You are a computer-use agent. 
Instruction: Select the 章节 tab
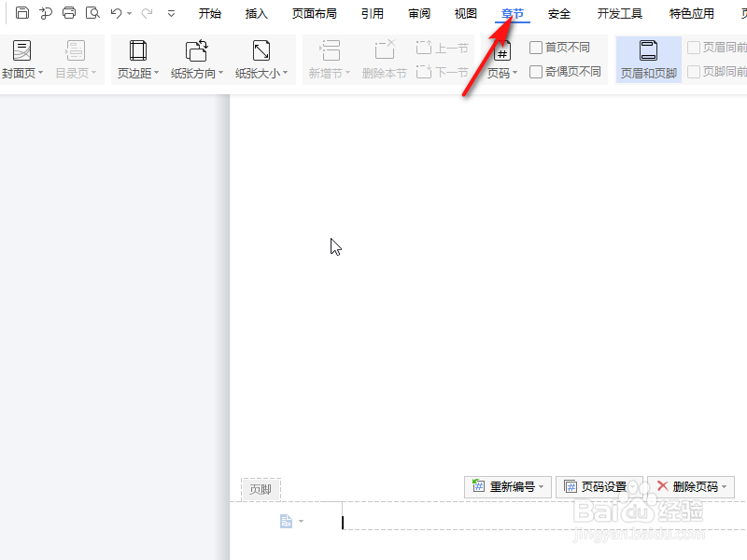tap(513, 14)
